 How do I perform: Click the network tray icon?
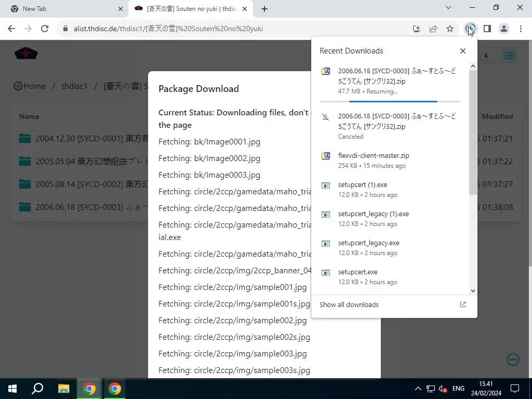[x=431, y=389]
